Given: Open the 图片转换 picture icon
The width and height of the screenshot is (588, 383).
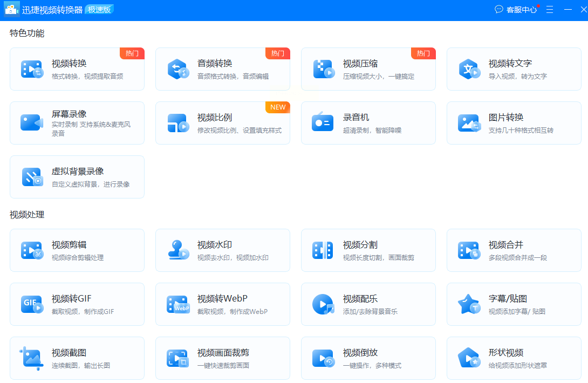Looking at the screenshot, I should pyautogui.click(x=469, y=123).
